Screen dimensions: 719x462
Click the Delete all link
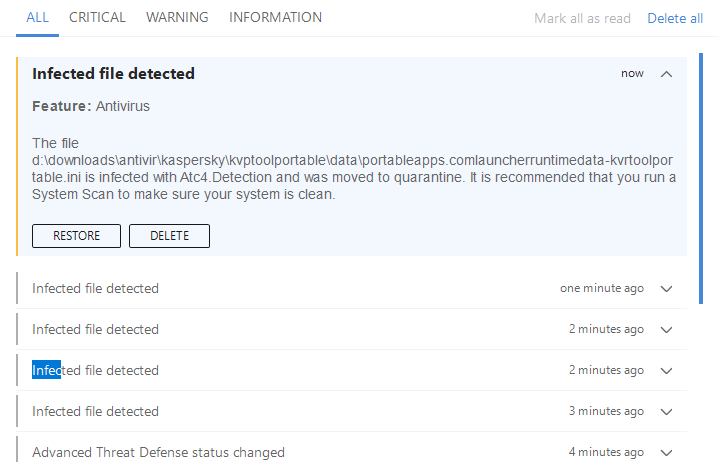(x=675, y=18)
